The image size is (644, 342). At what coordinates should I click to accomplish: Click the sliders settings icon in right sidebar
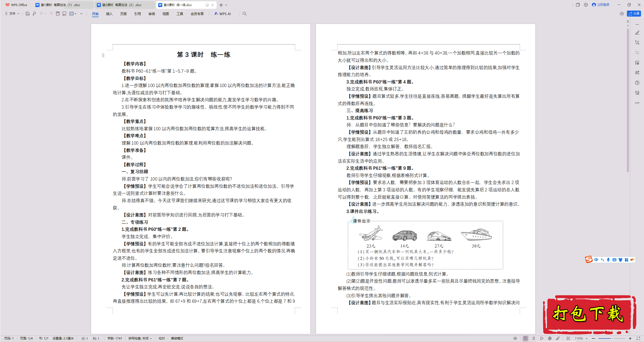click(637, 53)
